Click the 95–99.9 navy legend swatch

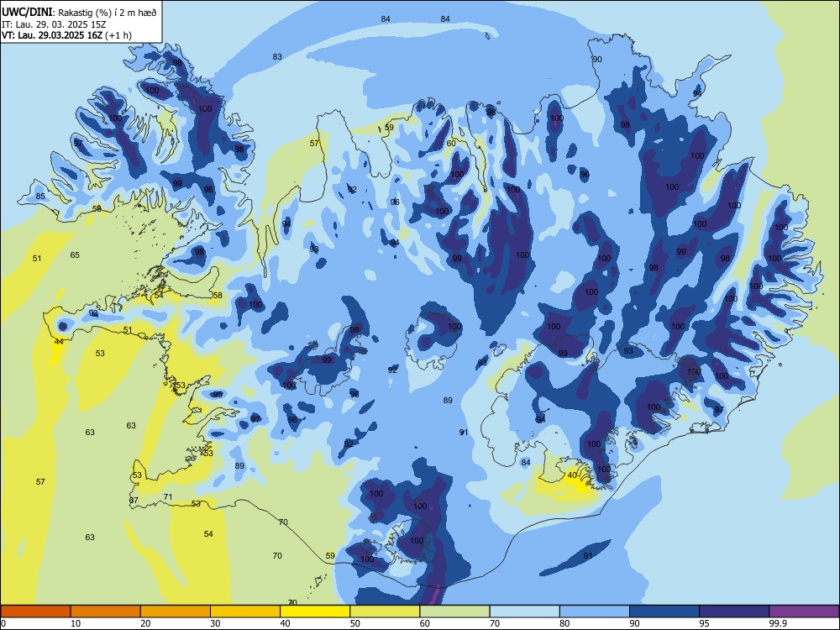point(734,612)
